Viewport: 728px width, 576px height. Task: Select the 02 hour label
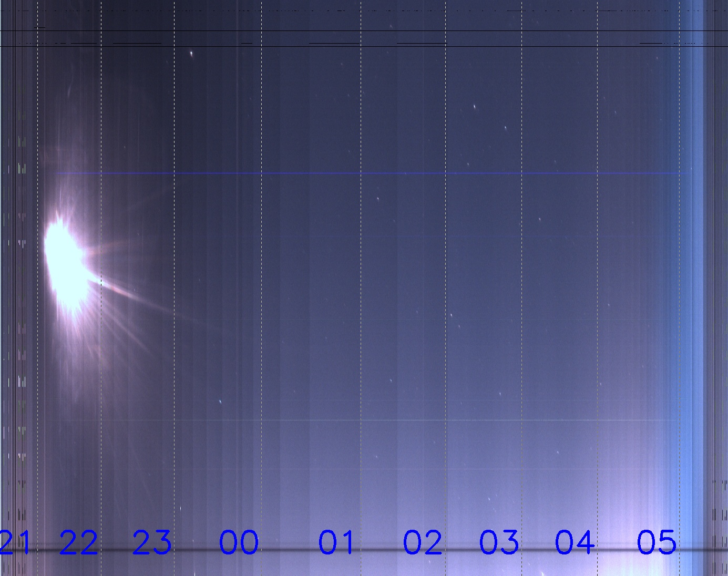(423, 542)
